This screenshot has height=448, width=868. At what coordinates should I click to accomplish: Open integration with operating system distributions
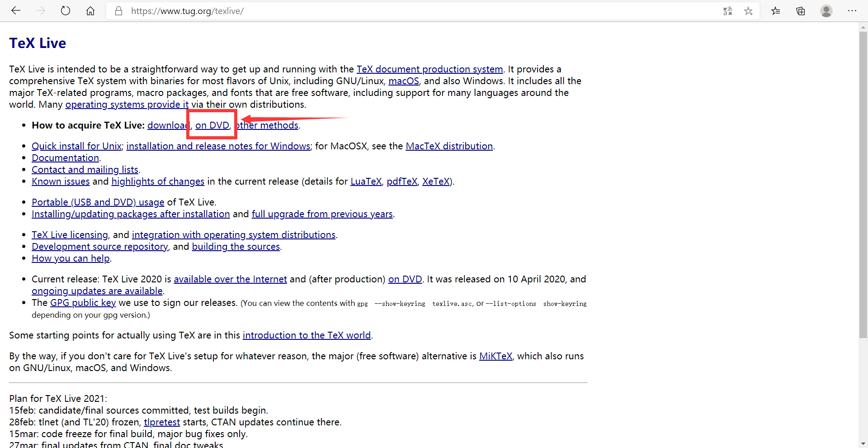(x=234, y=235)
